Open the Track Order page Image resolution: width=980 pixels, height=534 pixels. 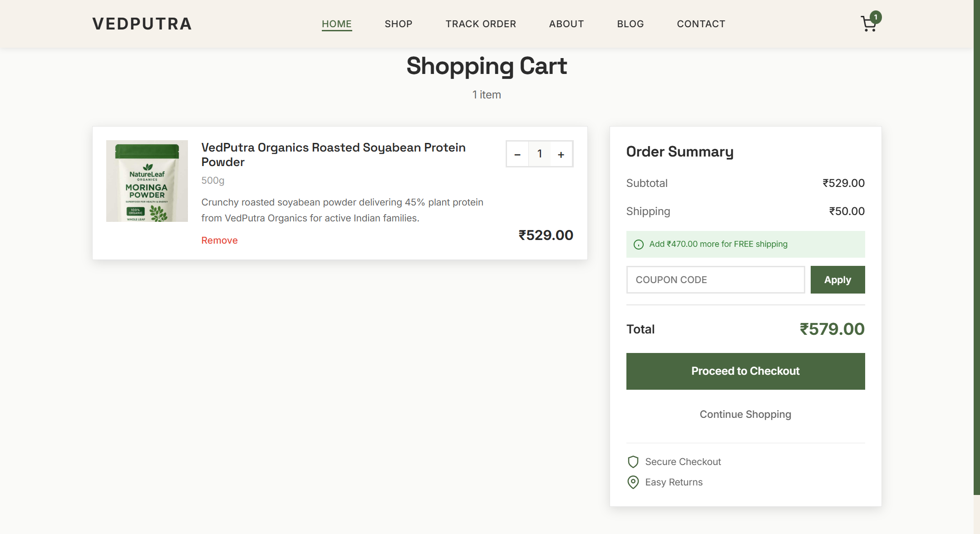480,24
